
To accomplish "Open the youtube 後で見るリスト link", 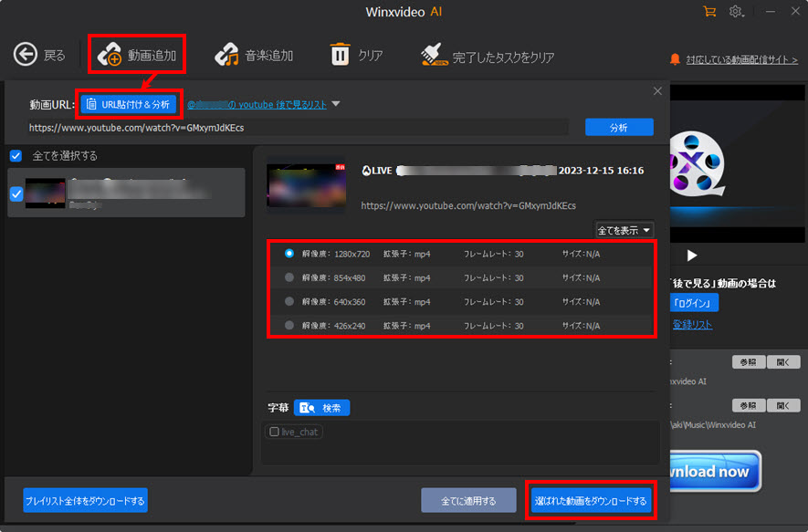I will 257,105.
